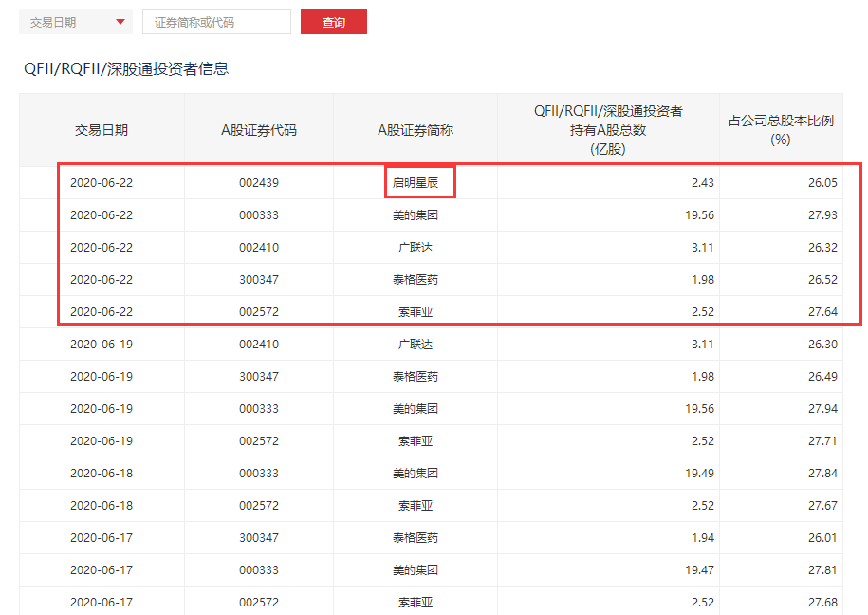Screen dimensions: 868x615
Task: Click 泰格医药 in the 26.52 row
Action: 416,280
